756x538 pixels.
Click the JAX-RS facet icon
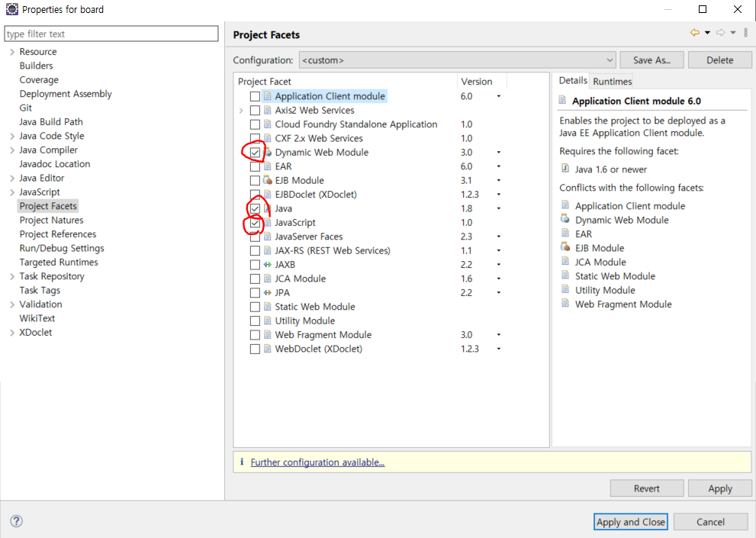pyautogui.click(x=268, y=251)
